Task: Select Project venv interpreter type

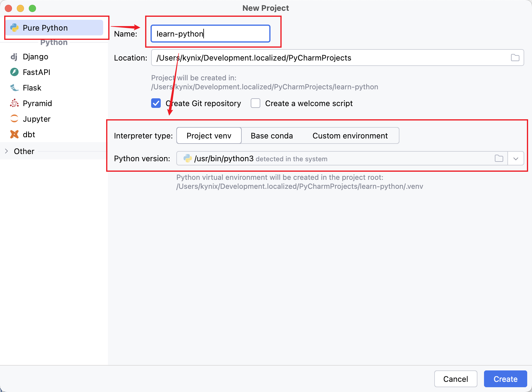Action: tap(209, 136)
